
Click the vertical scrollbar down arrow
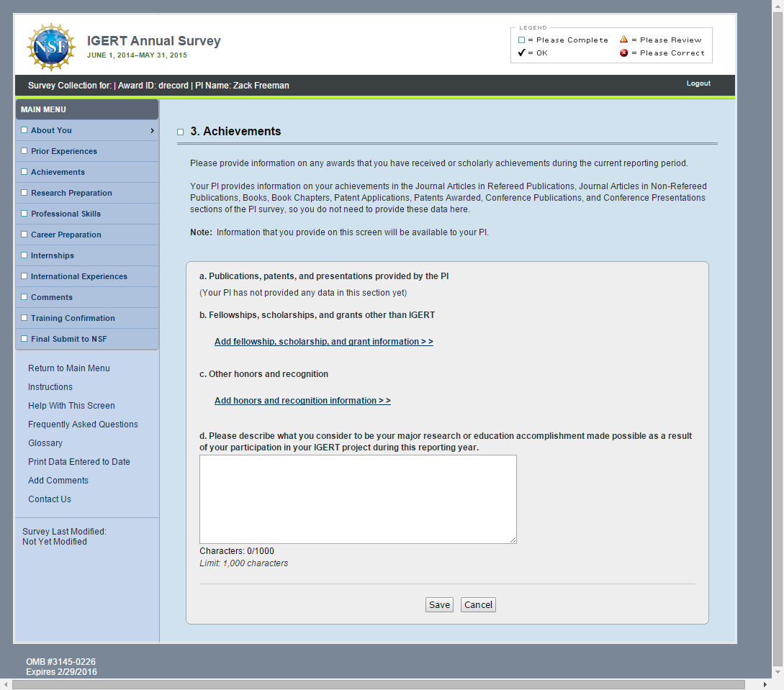tap(778, 673)
